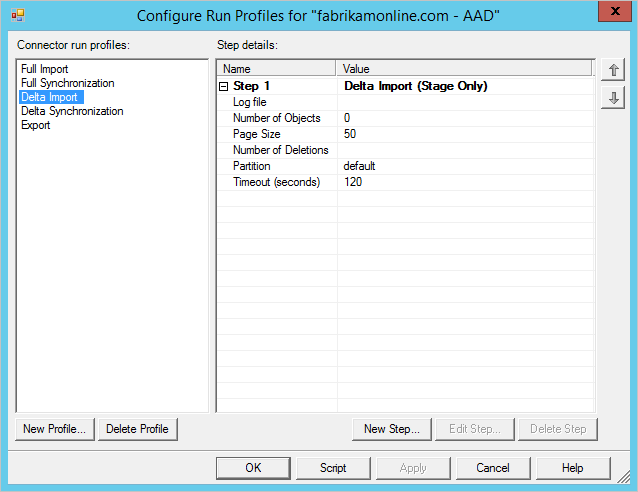This screenshot has width=638, height=492.
Task: Move the step down with the down arrow
Action: pos(613,98)
